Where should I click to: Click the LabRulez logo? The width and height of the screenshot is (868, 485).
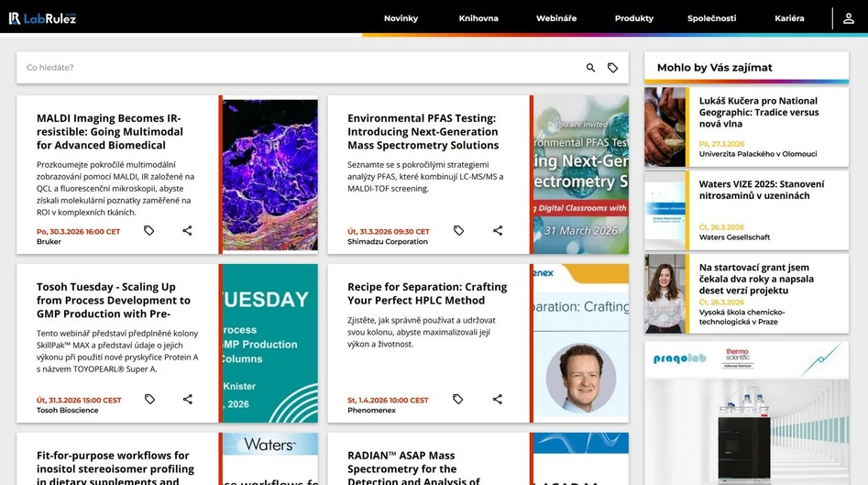(x=42, y=18)
